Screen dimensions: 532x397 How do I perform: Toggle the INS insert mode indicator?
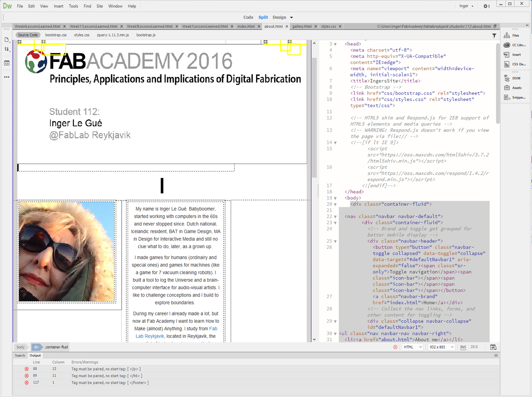click(463, 347)
